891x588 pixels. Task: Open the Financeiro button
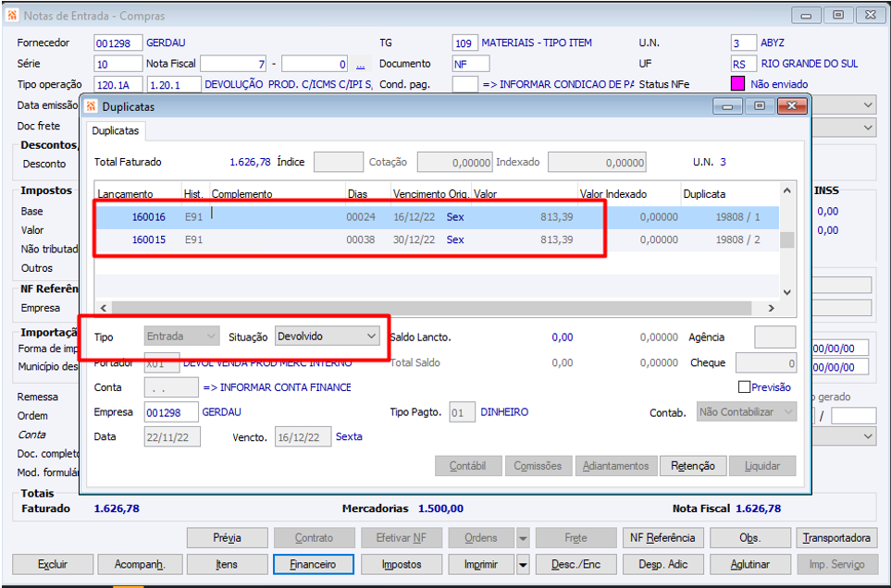click(313, 565)
